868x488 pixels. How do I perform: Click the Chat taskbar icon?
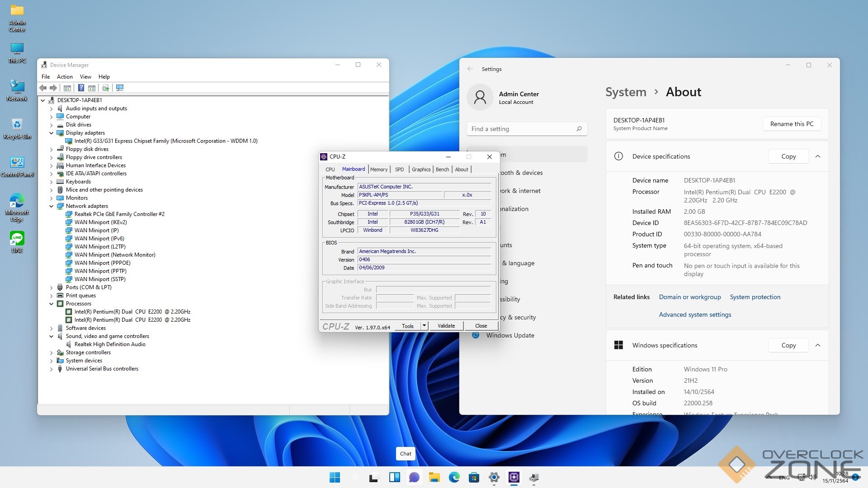(x=414, y=477)
